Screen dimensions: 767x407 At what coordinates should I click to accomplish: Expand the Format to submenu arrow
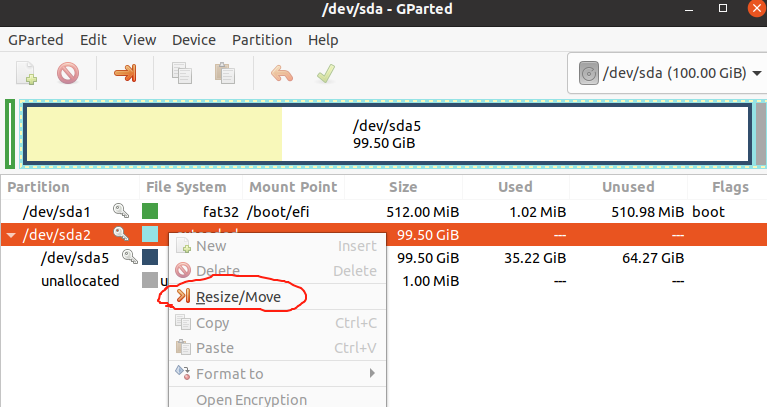click(x=372, y=373)
